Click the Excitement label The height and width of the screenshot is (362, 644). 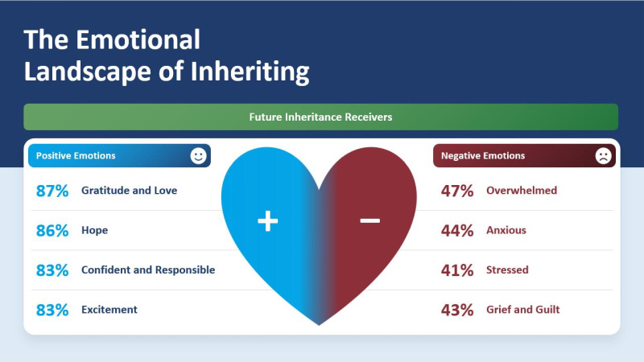pyautogui.click(x=109, y=310)
